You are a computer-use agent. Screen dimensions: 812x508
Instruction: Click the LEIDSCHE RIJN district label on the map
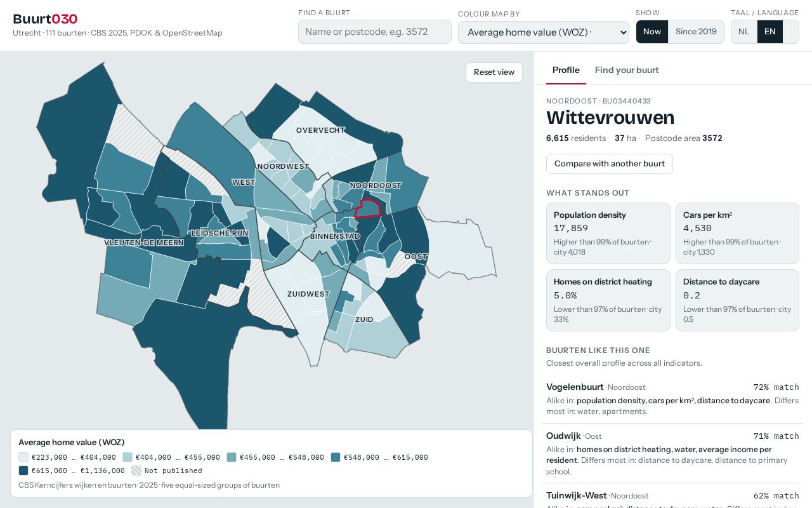220,233
